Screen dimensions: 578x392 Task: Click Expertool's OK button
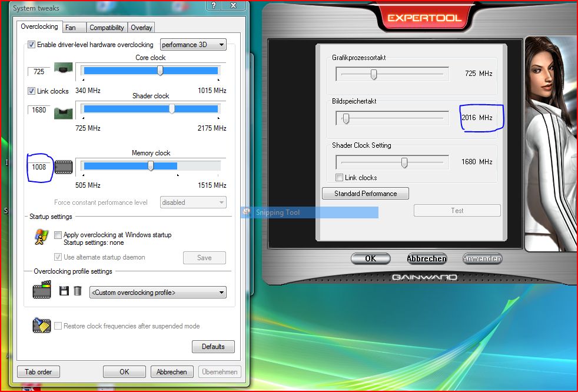[370, 258]
